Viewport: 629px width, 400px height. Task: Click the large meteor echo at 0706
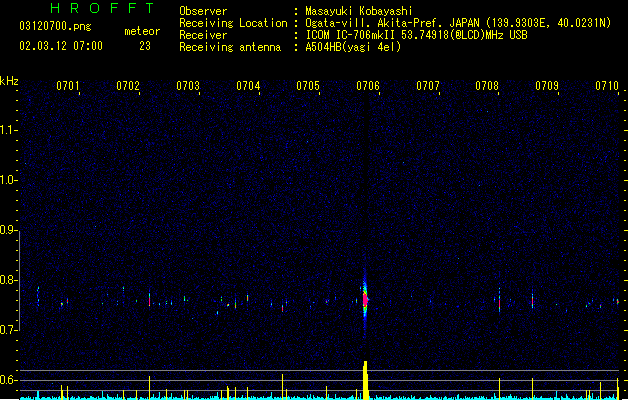365,299
